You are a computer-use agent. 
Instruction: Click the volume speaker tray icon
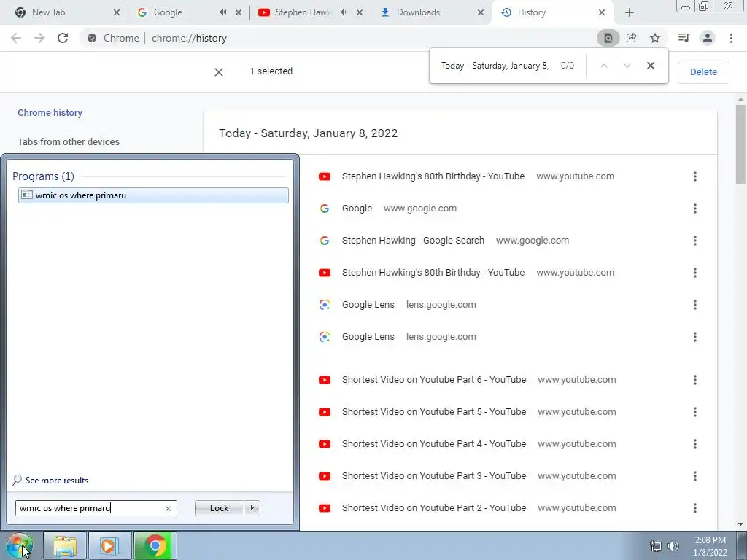pyautogui.click(x=673, y=546)
